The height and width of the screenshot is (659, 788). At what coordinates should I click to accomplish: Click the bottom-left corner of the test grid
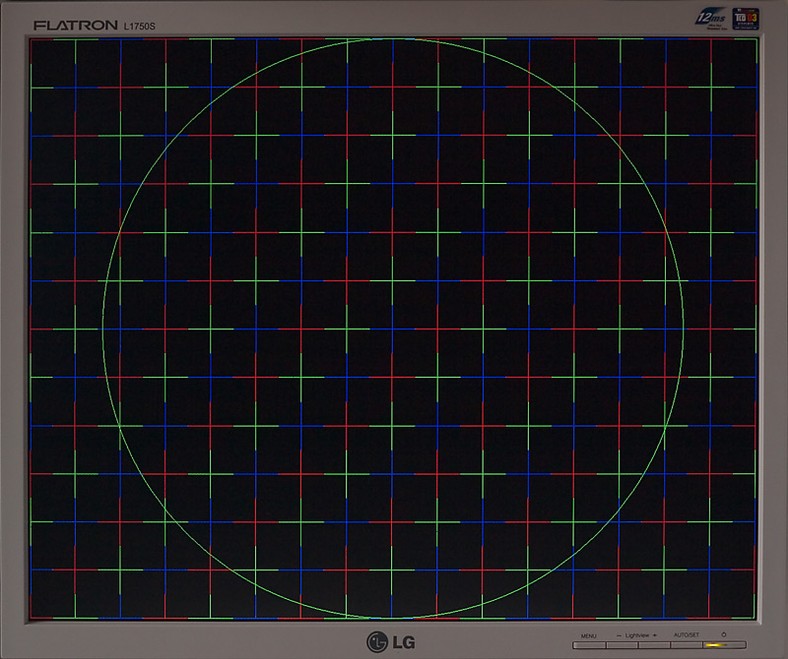30,617
